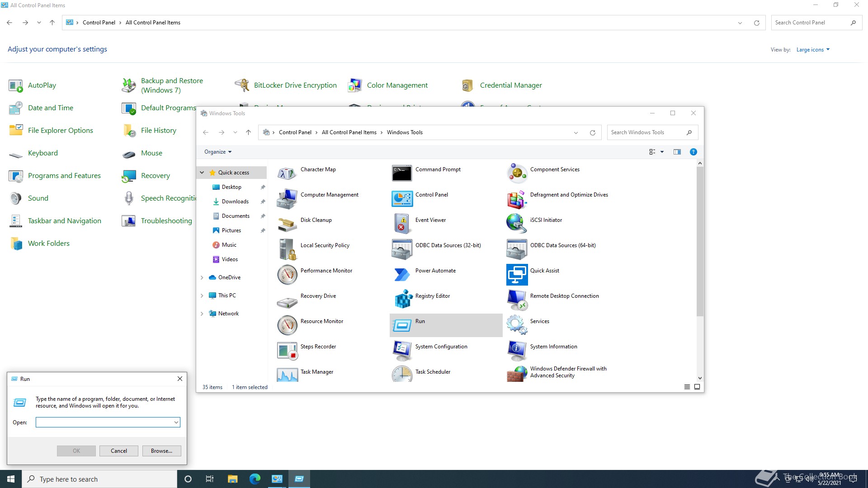Refresh the Windows Tools folder
This screenshot has width=868, height=488.
pos(592,132)
